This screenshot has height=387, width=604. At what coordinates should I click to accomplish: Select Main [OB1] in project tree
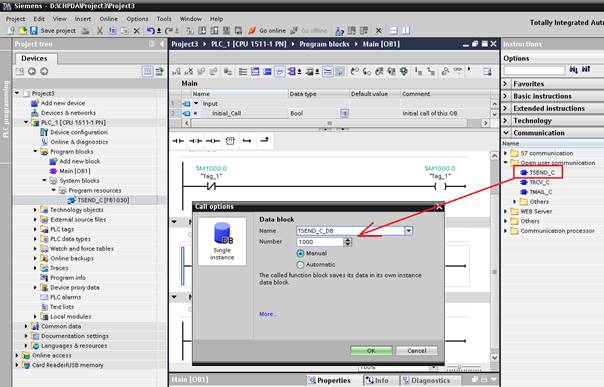click(70, 171)
